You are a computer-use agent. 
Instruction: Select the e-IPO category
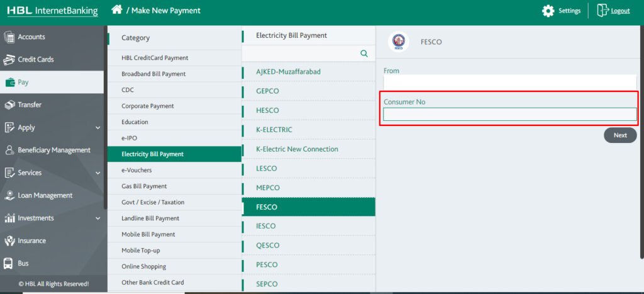[175, 138]
